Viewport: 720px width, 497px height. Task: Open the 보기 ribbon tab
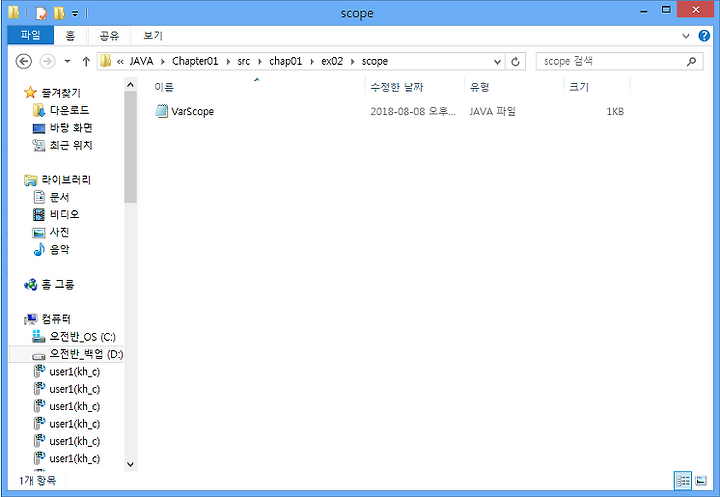coord(153,35)
